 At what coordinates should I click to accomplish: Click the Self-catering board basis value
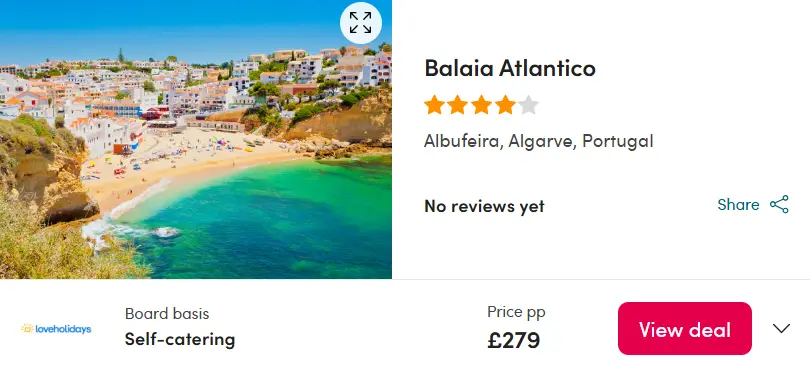180,340
